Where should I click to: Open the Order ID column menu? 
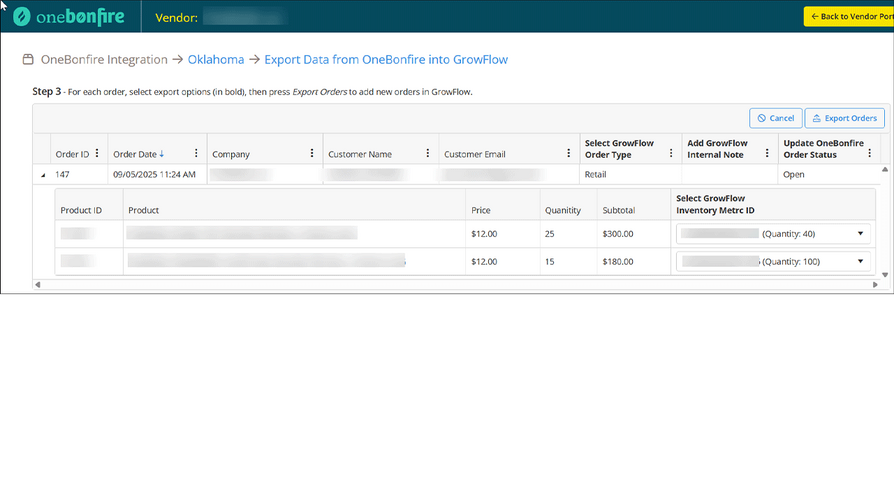97,154
